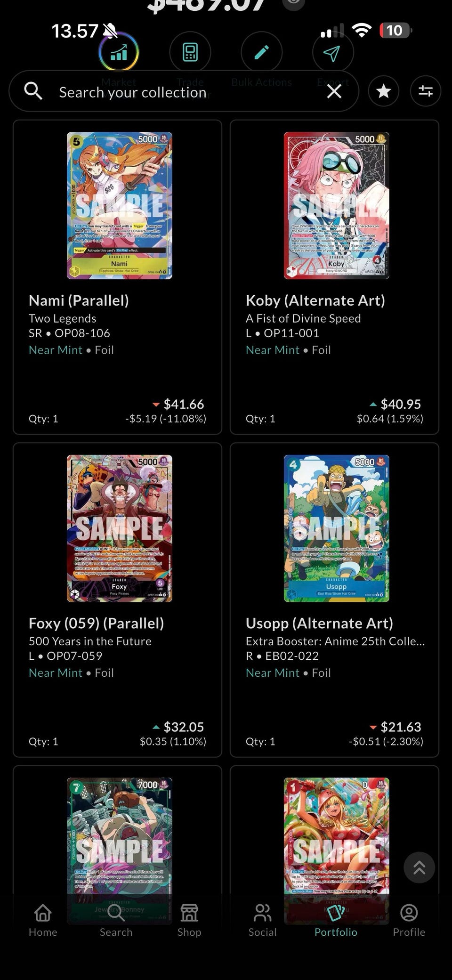Tap the search magnifier icon in bar
This screenshot has width=452, height=980.
click(33, 91)
